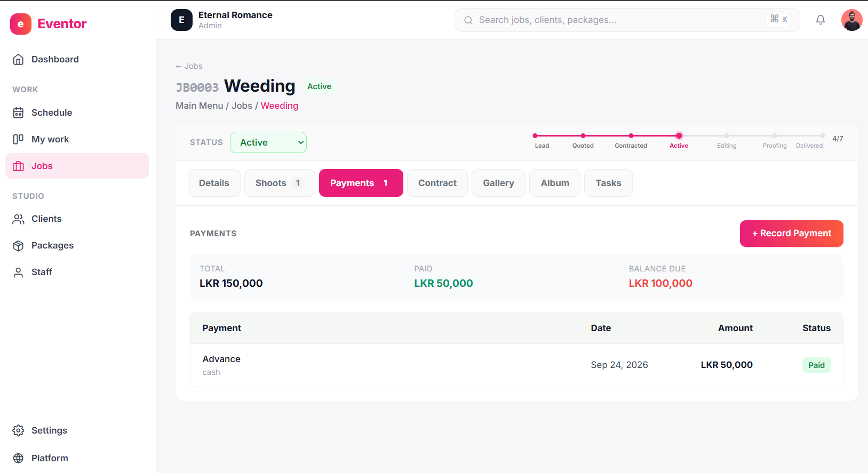Select the Delivered stage marker
This screenshot has width=868, height=473.
pos(823,136)
